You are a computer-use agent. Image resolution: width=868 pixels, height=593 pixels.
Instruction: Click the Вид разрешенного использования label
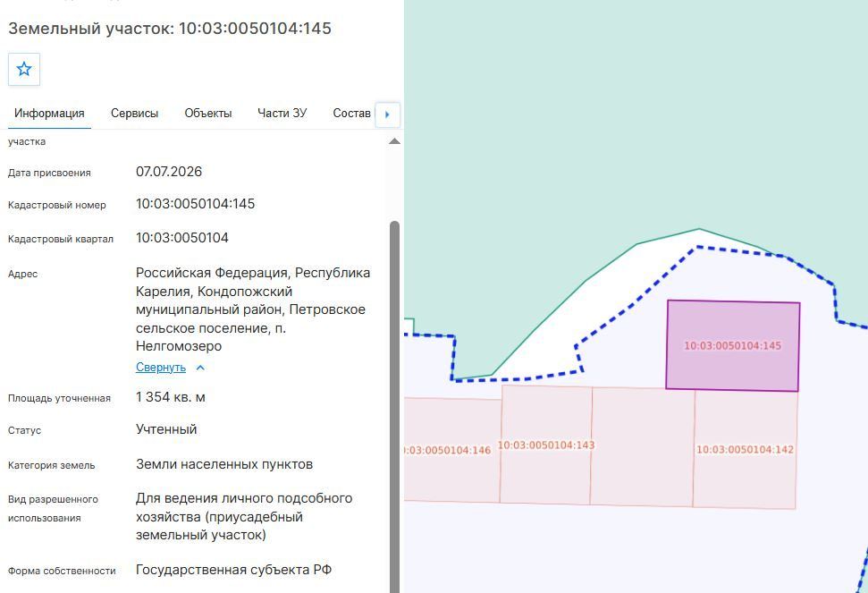(x=53, y=508)
